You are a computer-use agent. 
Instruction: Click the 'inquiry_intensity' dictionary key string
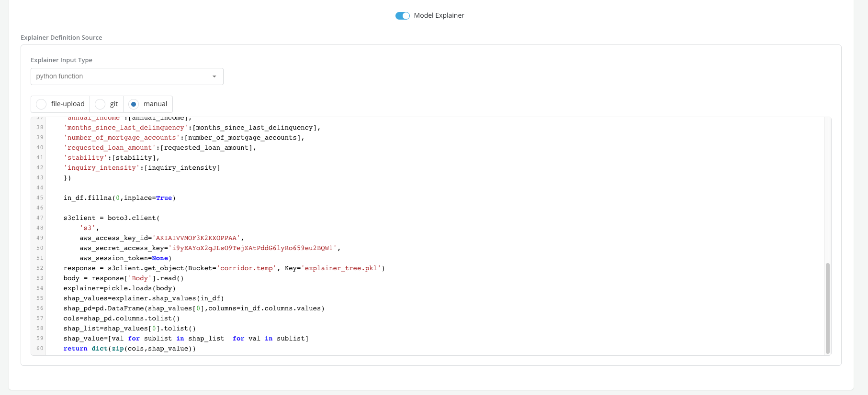[x=101, y=168]
